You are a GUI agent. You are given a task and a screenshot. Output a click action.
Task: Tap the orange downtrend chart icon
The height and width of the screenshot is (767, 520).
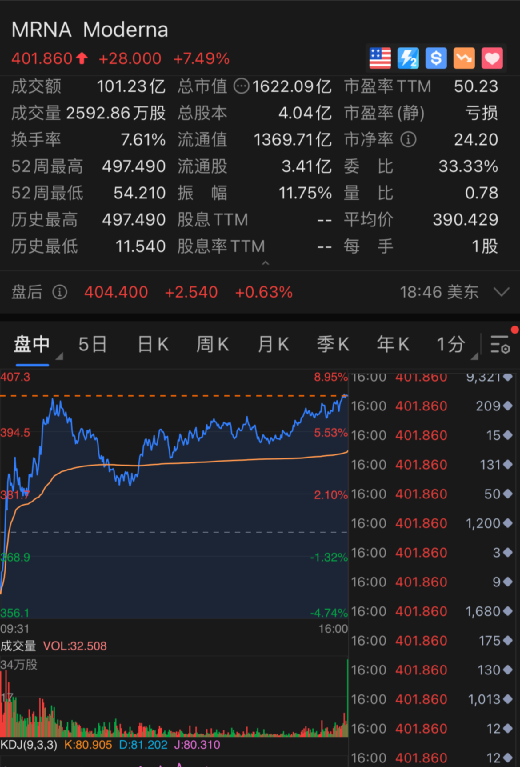464,58
